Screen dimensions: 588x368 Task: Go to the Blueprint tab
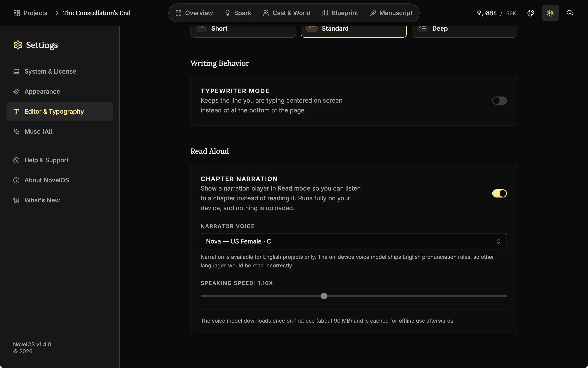(340, 13)
